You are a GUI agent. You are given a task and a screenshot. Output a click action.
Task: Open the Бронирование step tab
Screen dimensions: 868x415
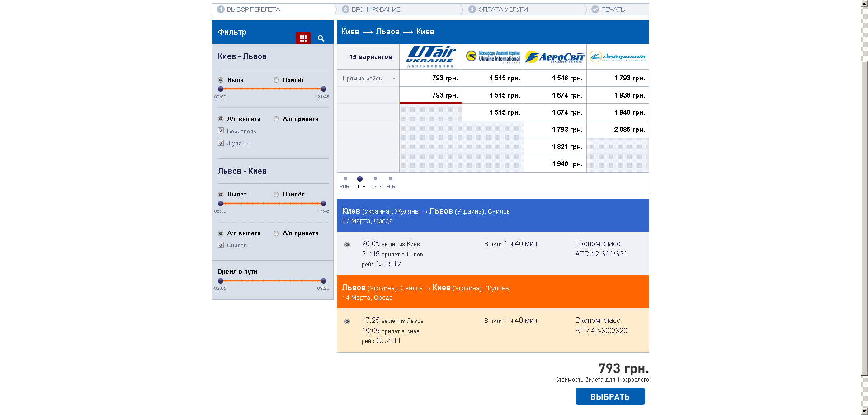point(371,9)
